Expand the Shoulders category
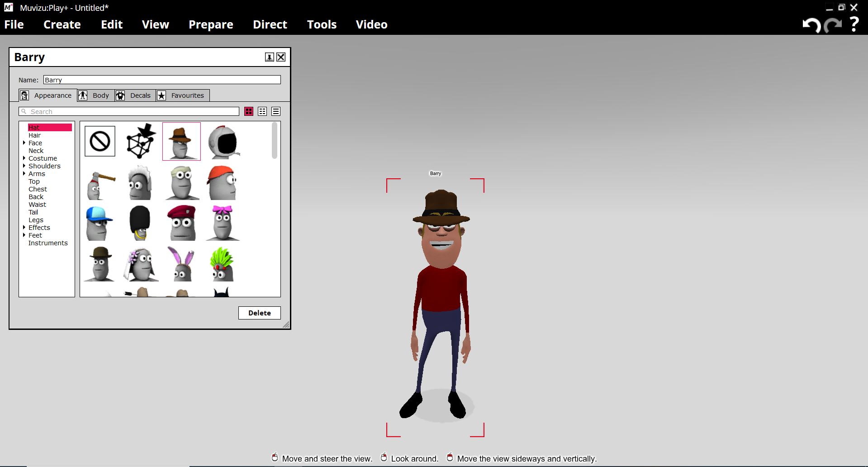This screenshot has width=868, height=467. tap(24, 166)
